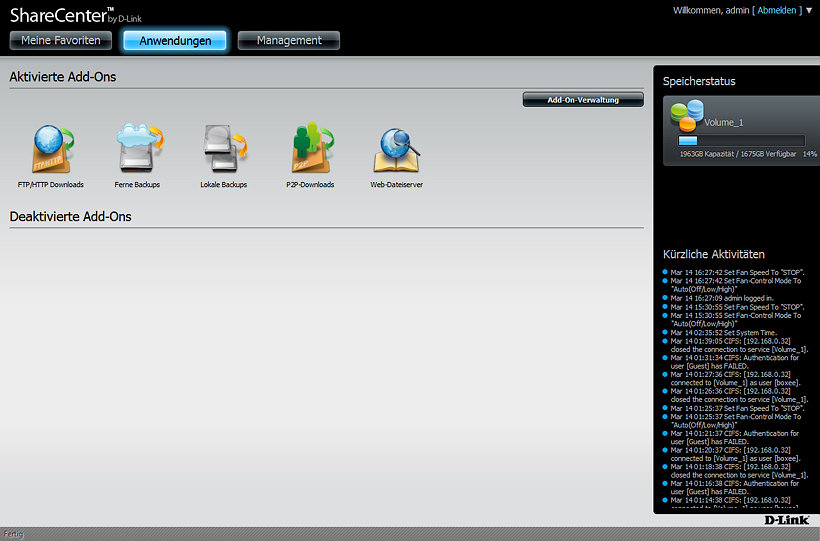Click log entry 'Mar 14 01:31:34 CIFS: Authentication'
820x541 pixels.
[x=735, y=362]
